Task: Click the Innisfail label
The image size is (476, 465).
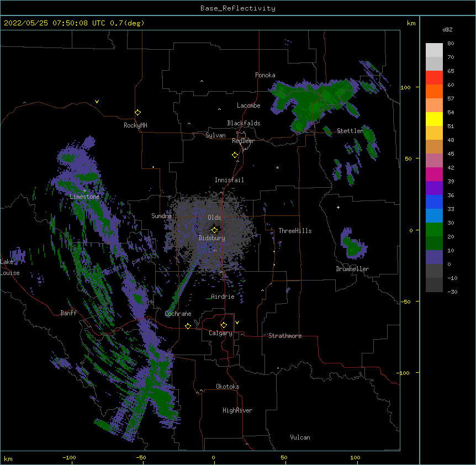Action: (x=229, y=180)
